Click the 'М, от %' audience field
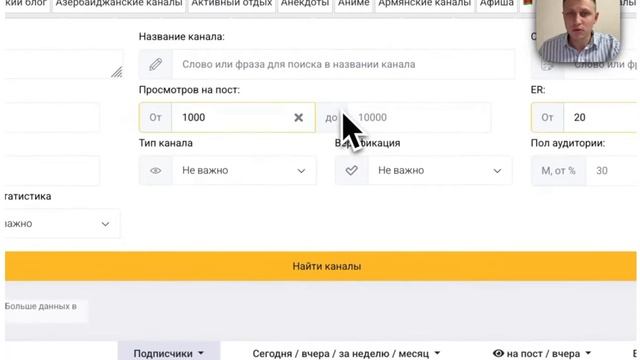 click(x=612, y=171)
